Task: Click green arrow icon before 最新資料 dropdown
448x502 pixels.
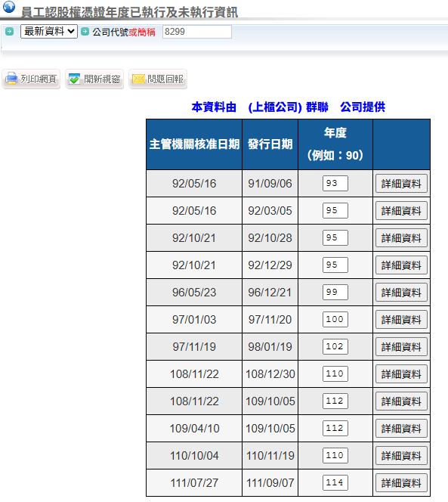Action: click(x=9, y=32)
